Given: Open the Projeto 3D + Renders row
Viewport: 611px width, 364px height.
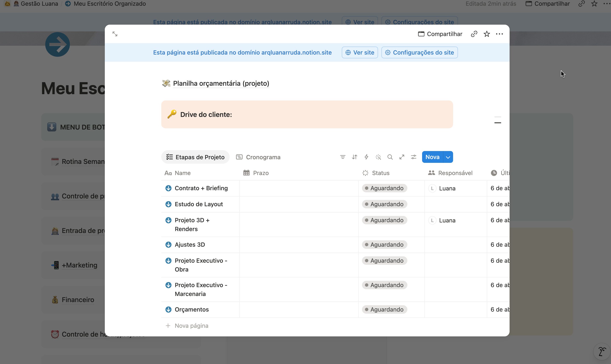Looking at the screenshot, I should click(192, 224).
